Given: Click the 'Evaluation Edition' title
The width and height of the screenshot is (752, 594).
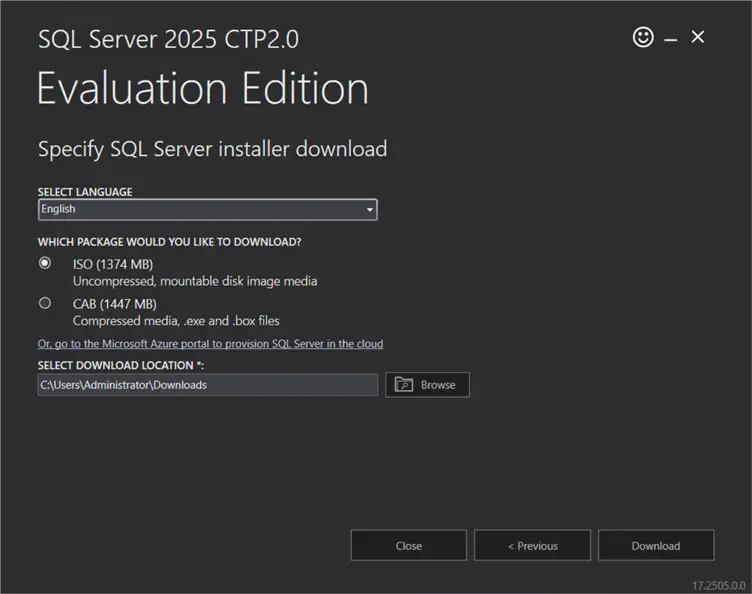Looking at the screenshot, I should pos(203,88).
